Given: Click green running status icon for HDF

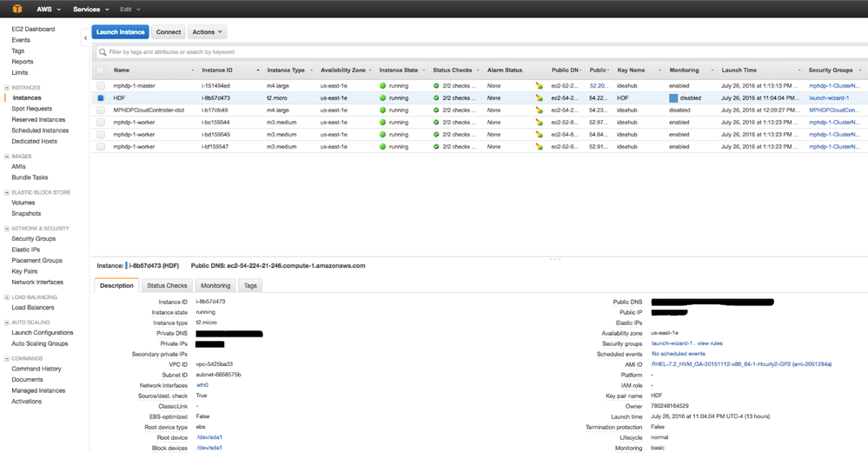Looking at the screenshot, I should pos(383,98).
